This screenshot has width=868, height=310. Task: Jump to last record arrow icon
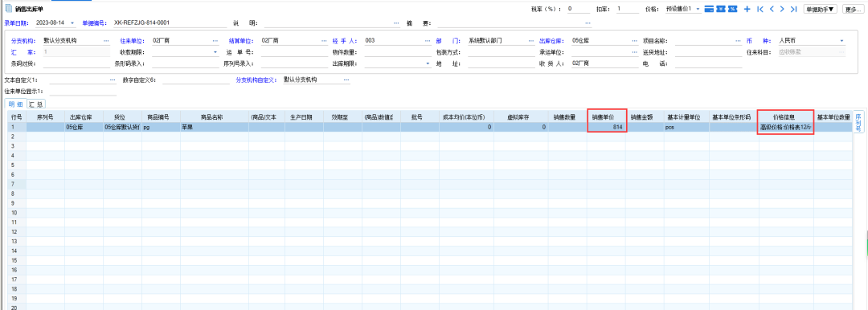pos(793,9)
